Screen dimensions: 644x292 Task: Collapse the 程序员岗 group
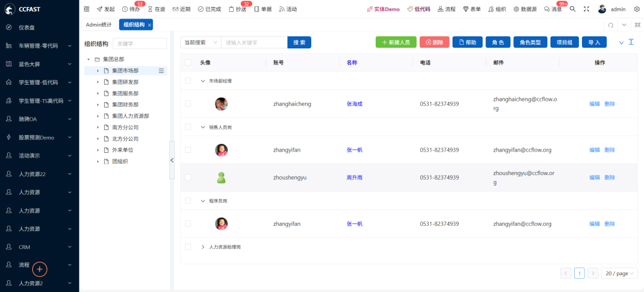point(203,201)
